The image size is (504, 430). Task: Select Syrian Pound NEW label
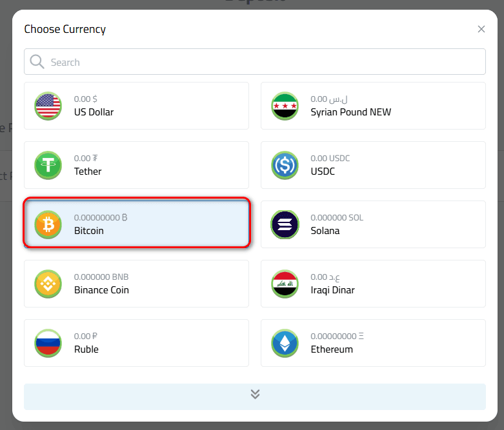(350, 112)
